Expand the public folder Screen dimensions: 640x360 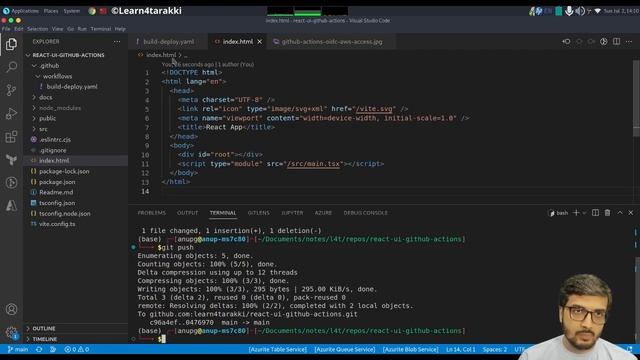(x=47, y=118)
